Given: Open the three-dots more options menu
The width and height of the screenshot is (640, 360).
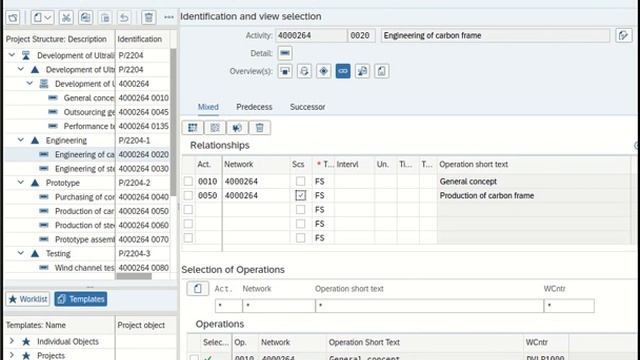Looking at the screenshot, I should [x=169, y=18].
